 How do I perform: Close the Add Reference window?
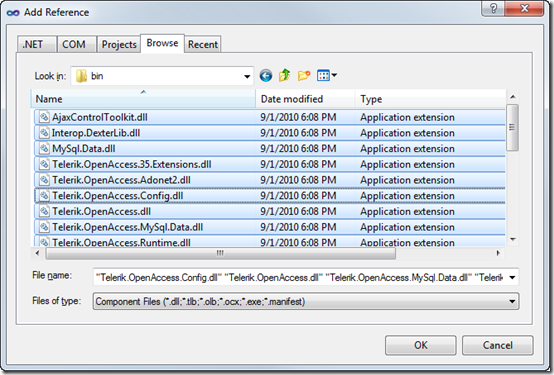click(524, 8)
